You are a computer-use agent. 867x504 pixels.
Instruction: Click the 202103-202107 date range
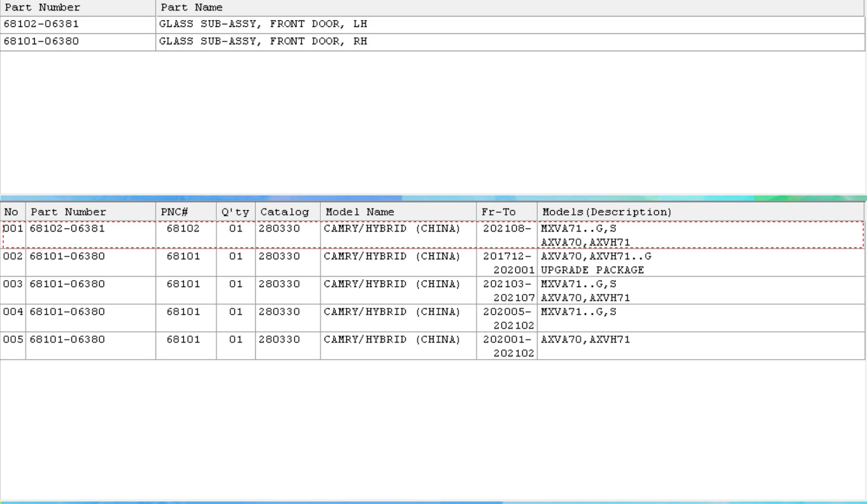click(508, 290)
